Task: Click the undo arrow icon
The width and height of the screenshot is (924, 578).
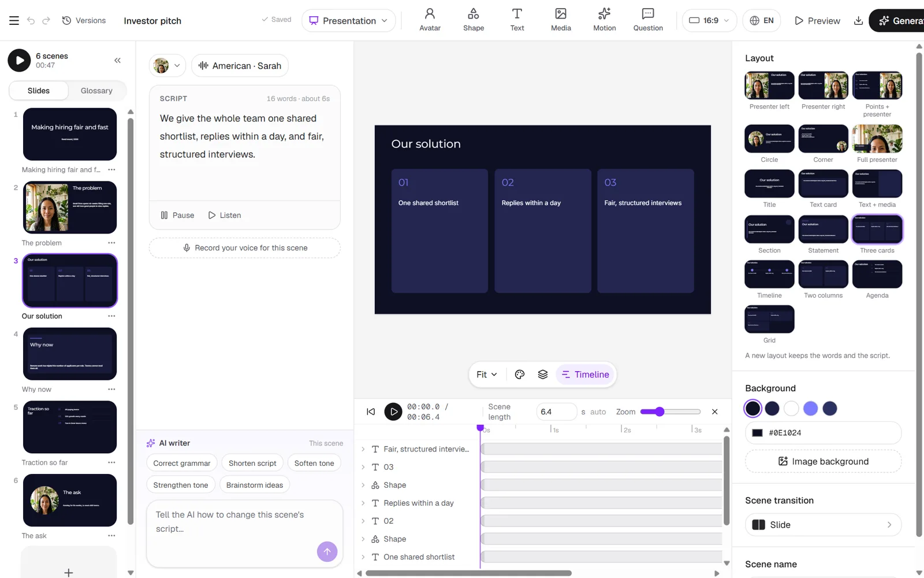Action: 31,21
